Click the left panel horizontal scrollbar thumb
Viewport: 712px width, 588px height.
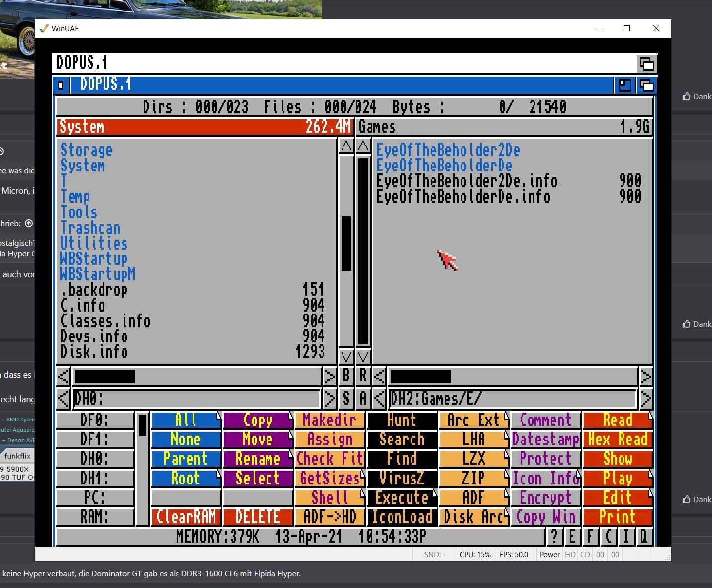click(x=104, y=376)
